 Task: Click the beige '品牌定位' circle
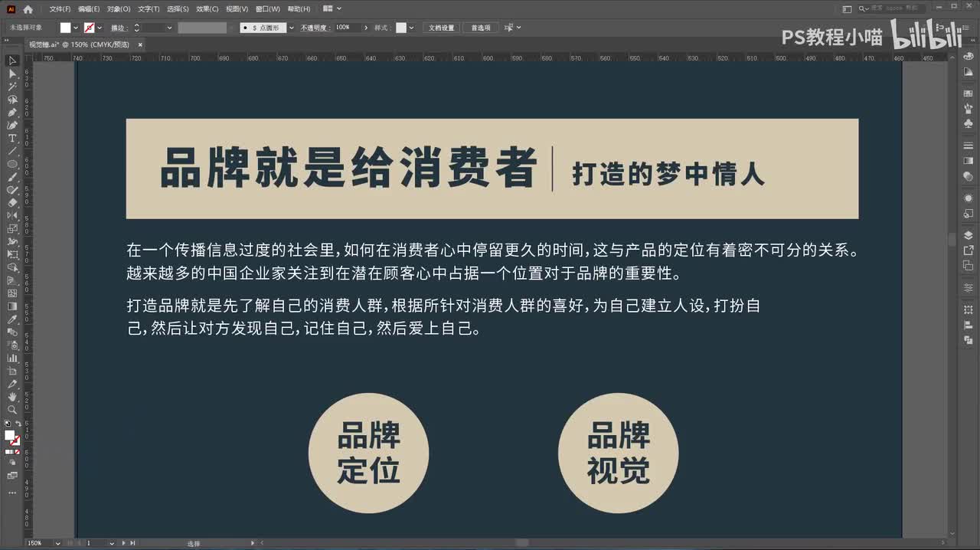[x=368, y=453]
